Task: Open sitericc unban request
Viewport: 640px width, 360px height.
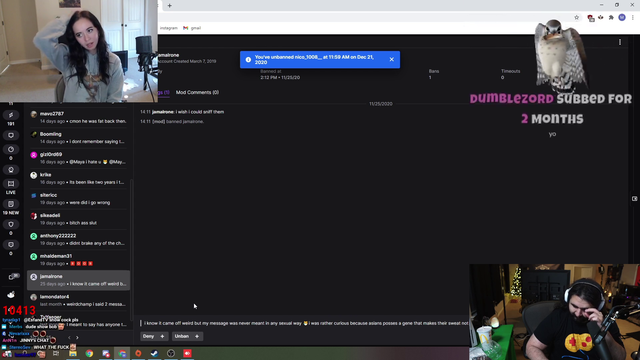Action: tap(78, 199)
